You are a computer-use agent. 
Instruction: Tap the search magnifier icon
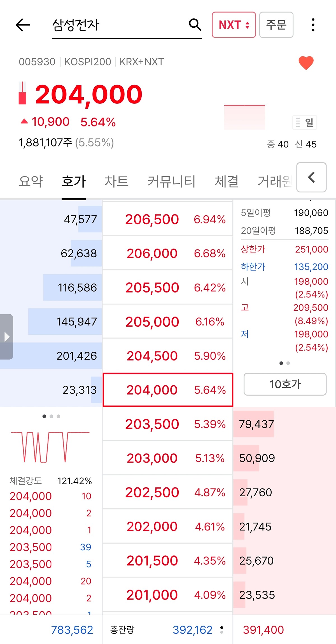[195, 25]
